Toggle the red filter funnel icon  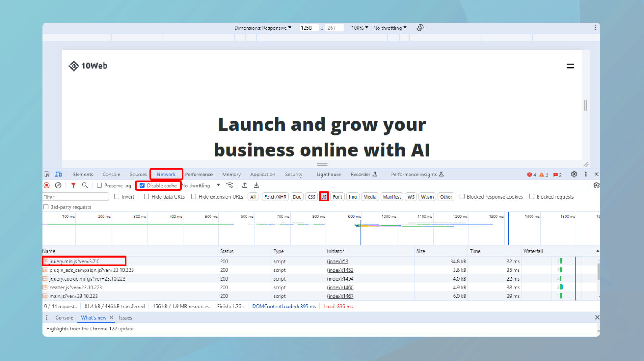click(73, 185)
